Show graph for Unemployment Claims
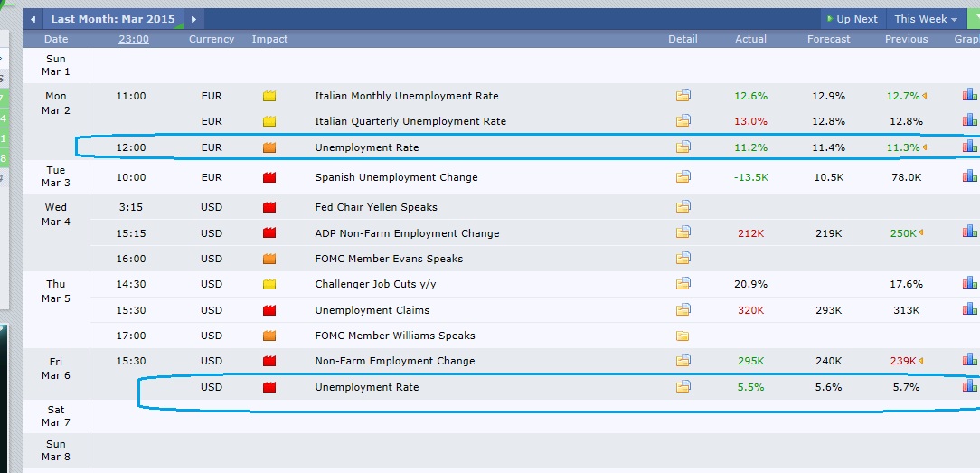Screen dimensions: 980x473 coord(970,310)
